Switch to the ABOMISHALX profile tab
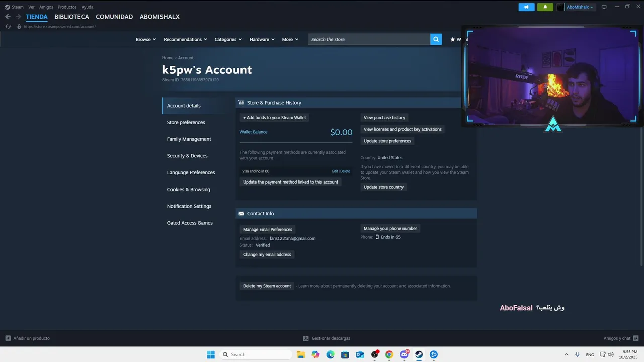The image size is (644, 362). click(x=159, y=17)
